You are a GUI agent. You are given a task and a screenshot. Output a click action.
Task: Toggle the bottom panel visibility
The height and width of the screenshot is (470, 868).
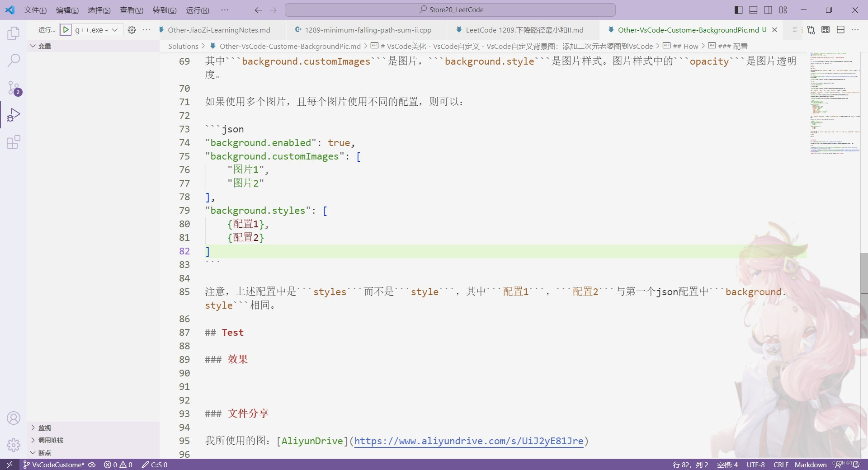(753, 10)
